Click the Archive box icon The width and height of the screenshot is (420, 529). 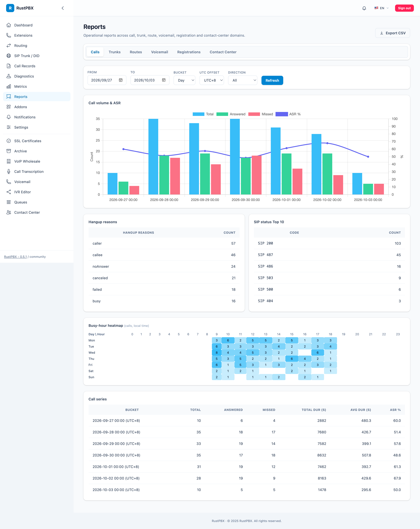(x=9, y=151)
